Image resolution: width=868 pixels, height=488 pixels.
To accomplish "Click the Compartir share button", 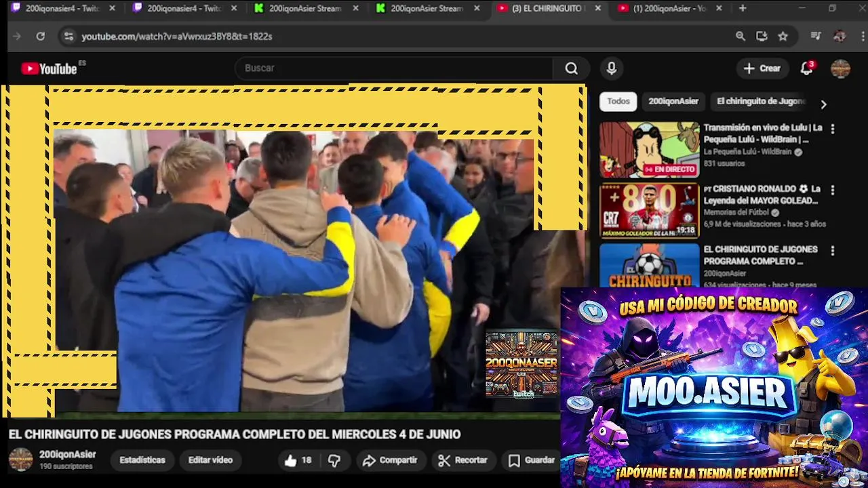I will (x=390, y=460).
